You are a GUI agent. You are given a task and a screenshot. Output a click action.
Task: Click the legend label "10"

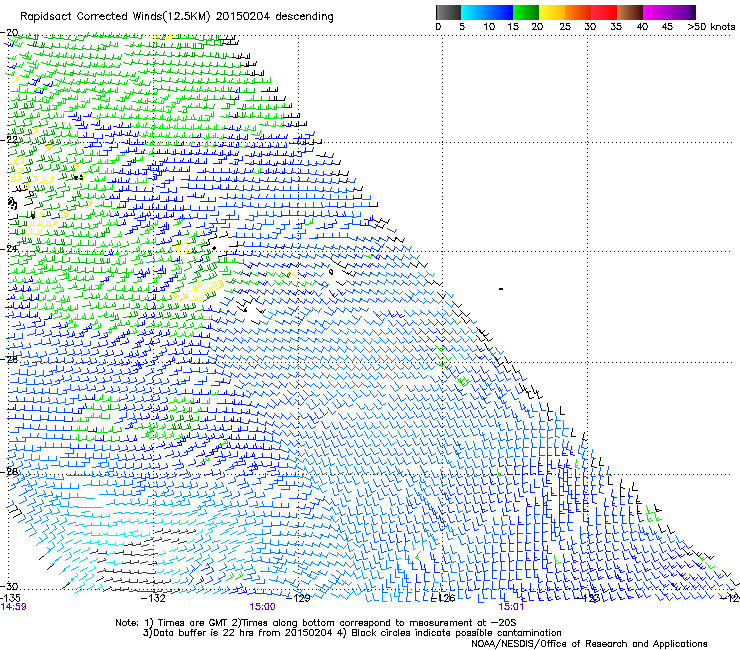(489, 27)
